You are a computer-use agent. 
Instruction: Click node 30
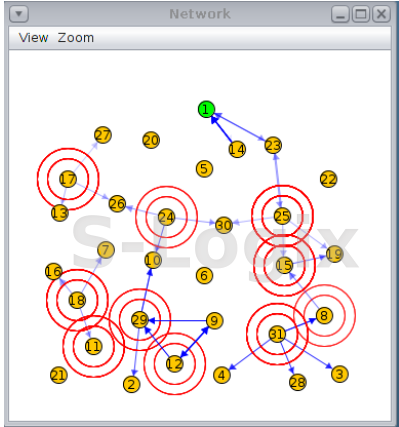pos(224,225)
